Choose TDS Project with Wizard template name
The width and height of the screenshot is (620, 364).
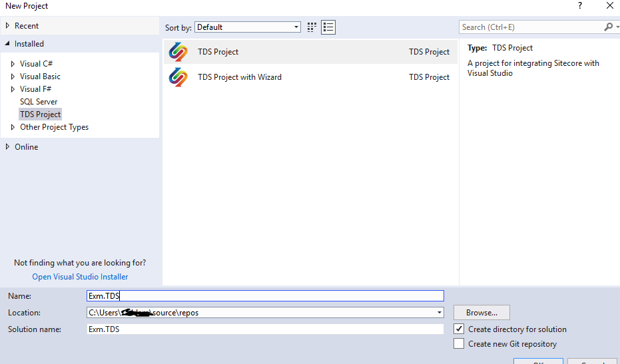[240, 77]
